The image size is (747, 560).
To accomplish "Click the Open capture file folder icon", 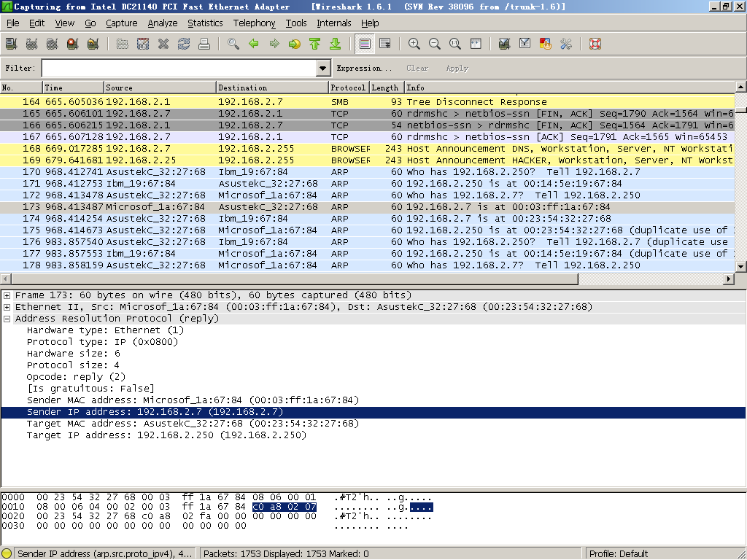I will (x=123, y=44).
